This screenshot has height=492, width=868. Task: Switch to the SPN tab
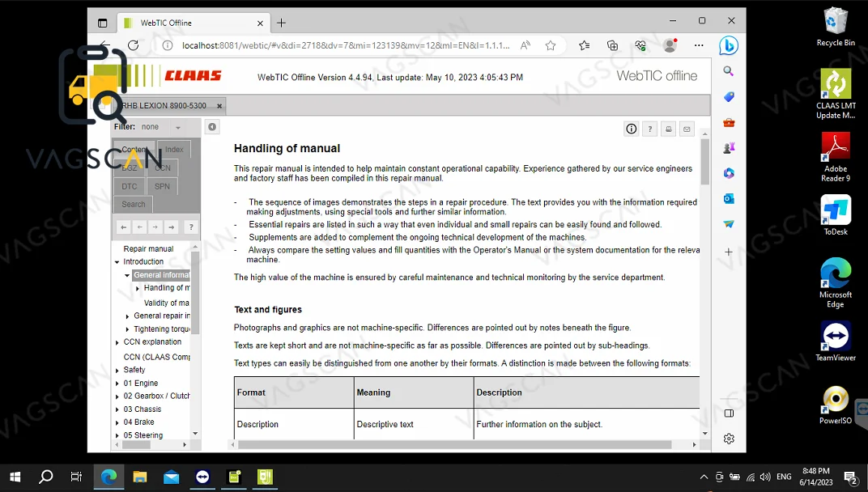point(162,186)
